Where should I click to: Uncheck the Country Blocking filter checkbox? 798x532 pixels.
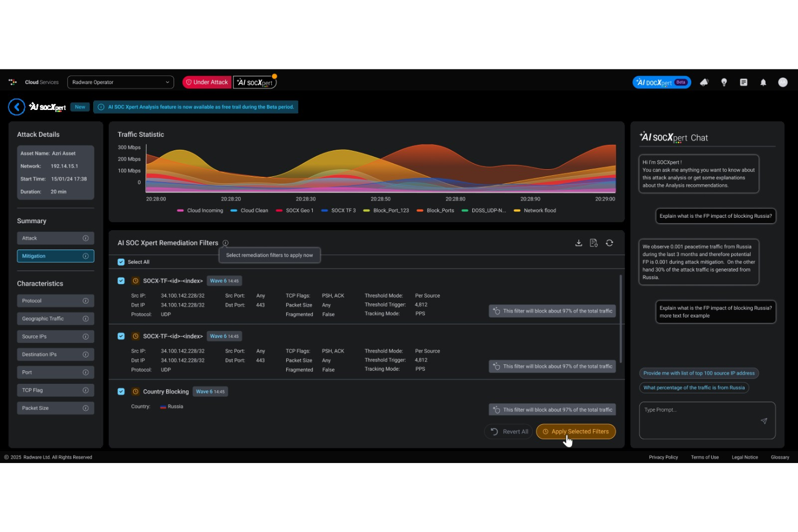point(121,391)
